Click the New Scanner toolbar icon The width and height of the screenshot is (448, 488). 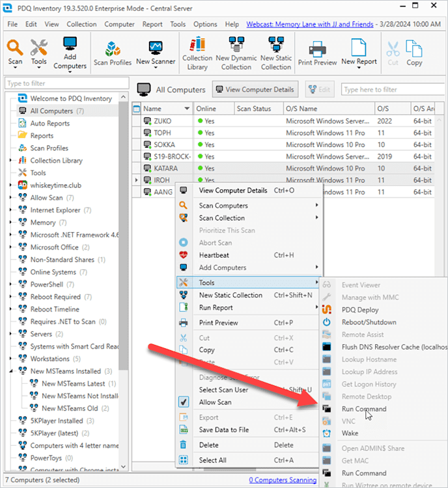coord(156,49)
